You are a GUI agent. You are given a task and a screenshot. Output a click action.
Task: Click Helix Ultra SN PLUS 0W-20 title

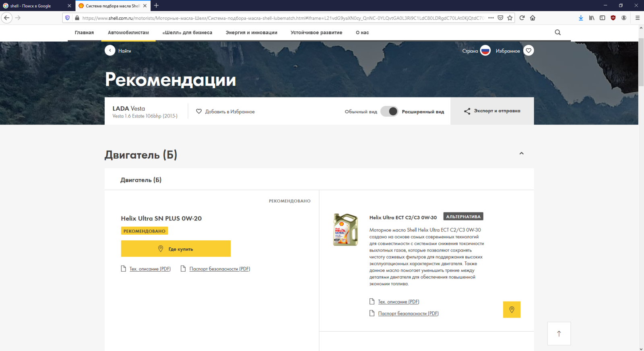(161, 219)
